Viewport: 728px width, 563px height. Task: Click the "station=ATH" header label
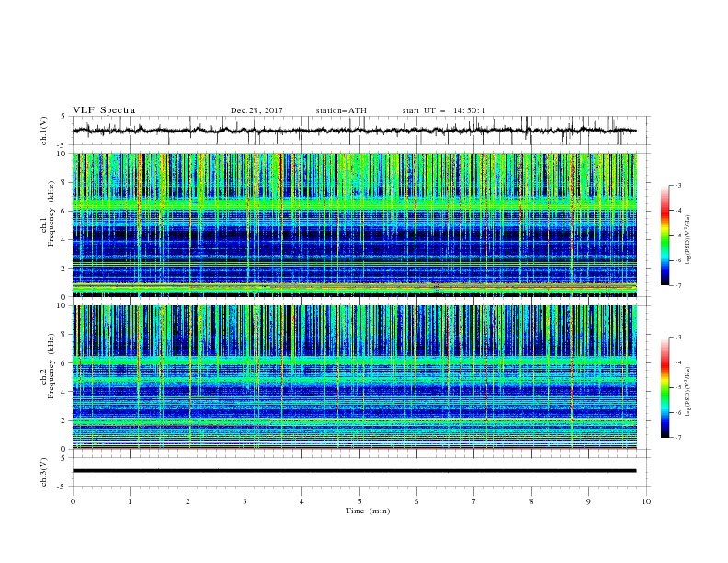pyautogui.click(x=341, y=110)
